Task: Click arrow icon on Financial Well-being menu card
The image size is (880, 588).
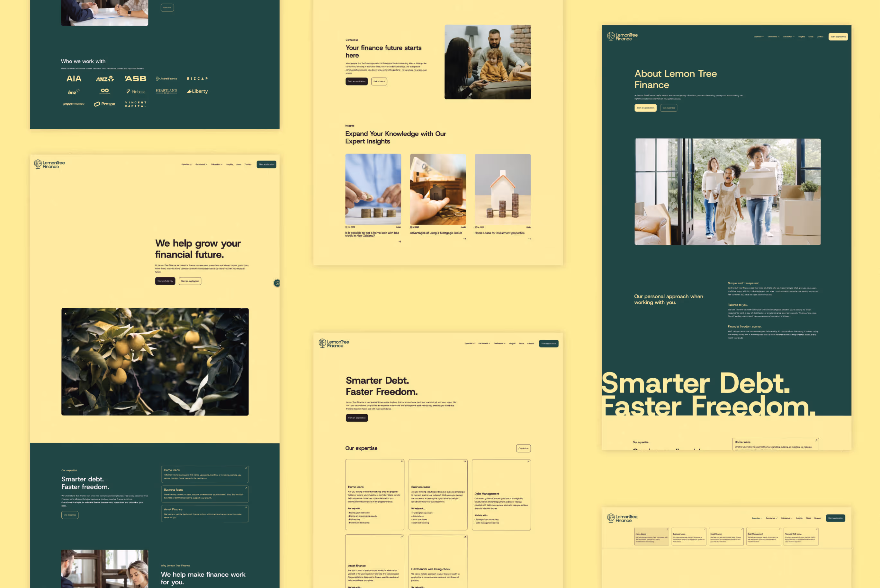Action: click(x=816, y=530)
